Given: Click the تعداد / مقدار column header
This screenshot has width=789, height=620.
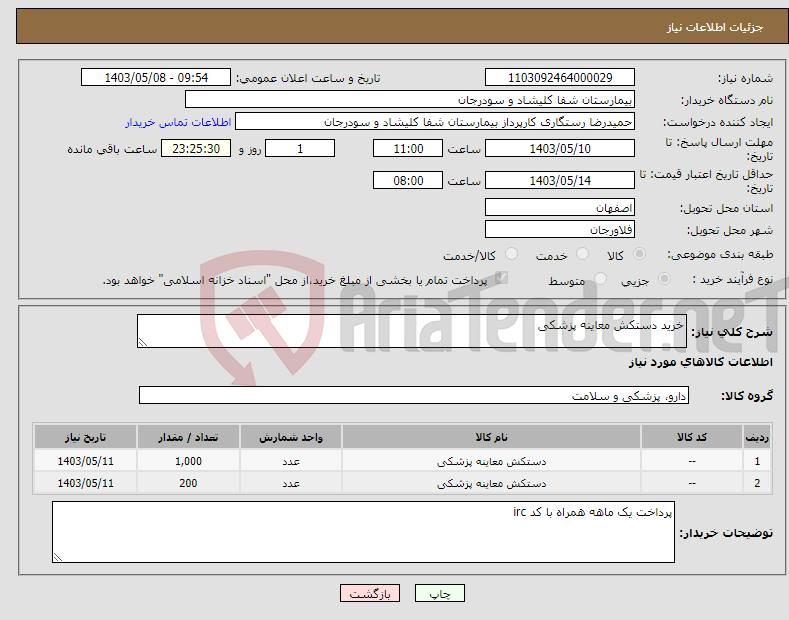Looking at the screenshot, I should pos(188,437).
